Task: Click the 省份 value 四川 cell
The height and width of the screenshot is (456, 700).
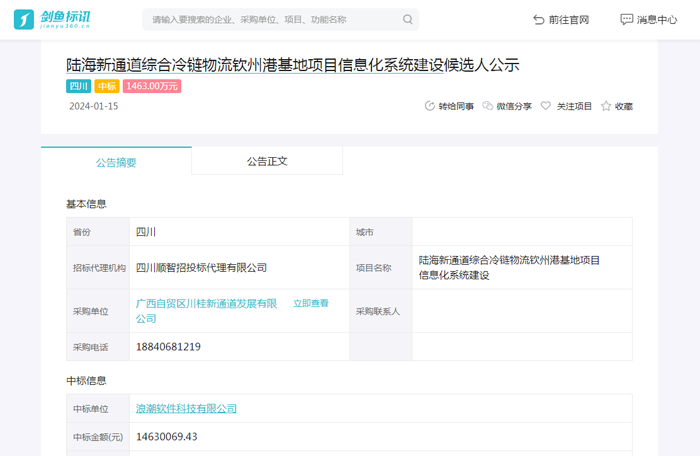Action: pos(239,232)
